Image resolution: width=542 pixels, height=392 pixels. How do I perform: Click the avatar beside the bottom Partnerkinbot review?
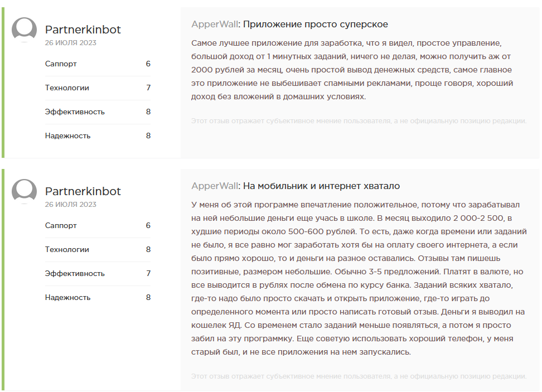[24, 191]
